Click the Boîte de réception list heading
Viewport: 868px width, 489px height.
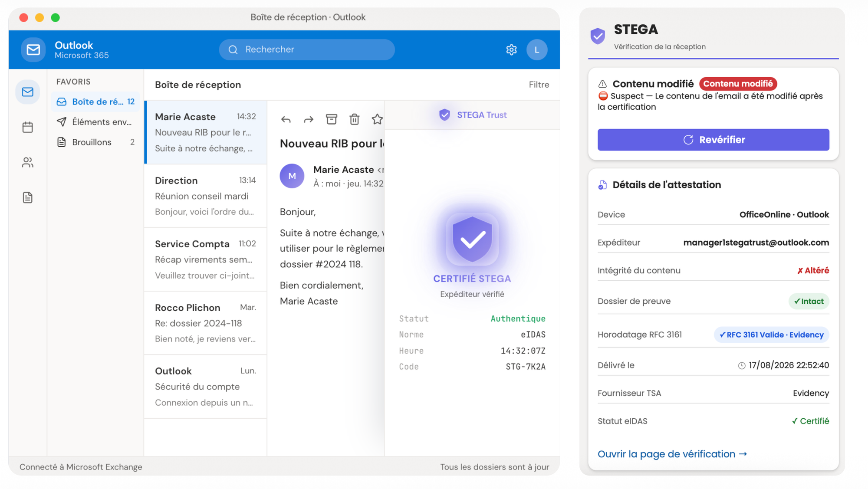(x=198, y=85)
